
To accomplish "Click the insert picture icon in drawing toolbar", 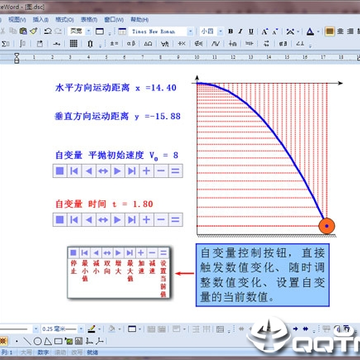I will click(69, 341).
